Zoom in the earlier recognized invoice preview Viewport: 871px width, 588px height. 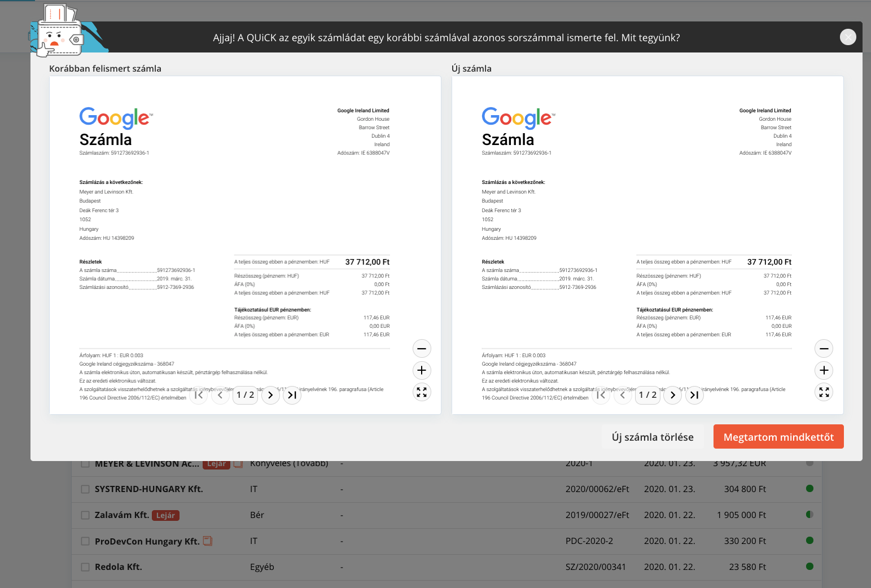(x=422, y=370)
